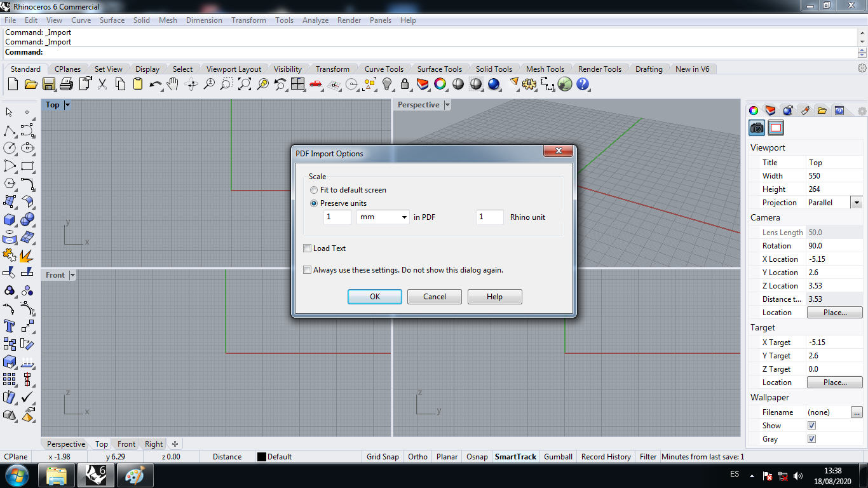
Task: Switch to the Drafting toolbar tab
Action: coord(649,69)
